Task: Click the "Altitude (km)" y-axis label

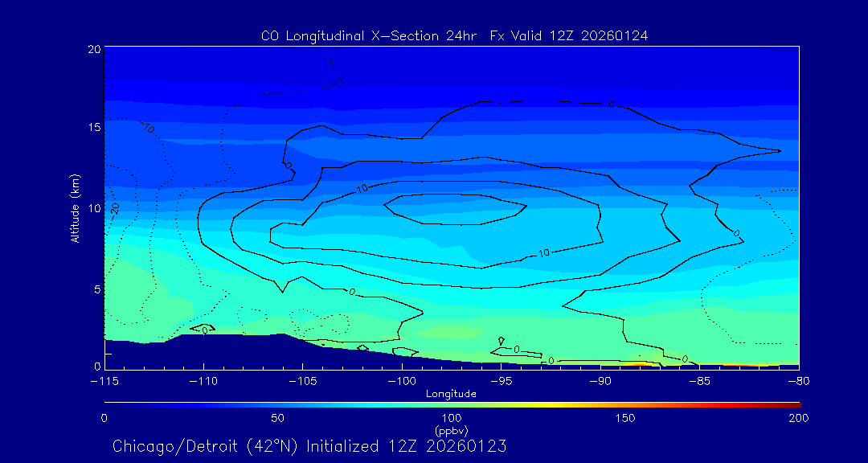Action: point(75,207)
